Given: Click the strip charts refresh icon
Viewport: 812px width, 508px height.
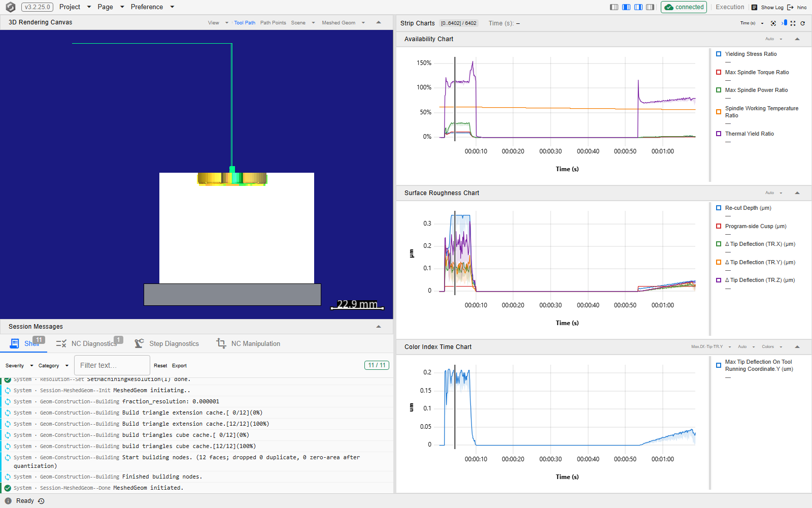Looking at the screenshot, I should [x=803, y=23].
